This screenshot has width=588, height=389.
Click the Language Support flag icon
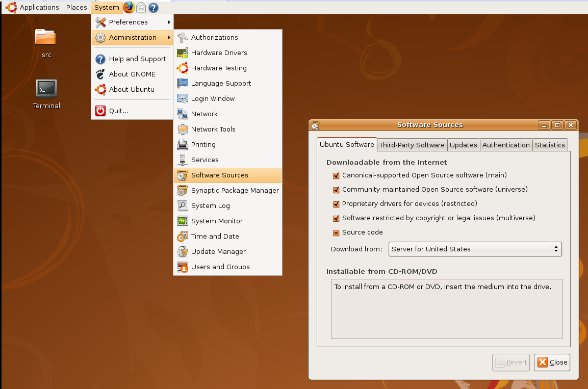[182, 83]
